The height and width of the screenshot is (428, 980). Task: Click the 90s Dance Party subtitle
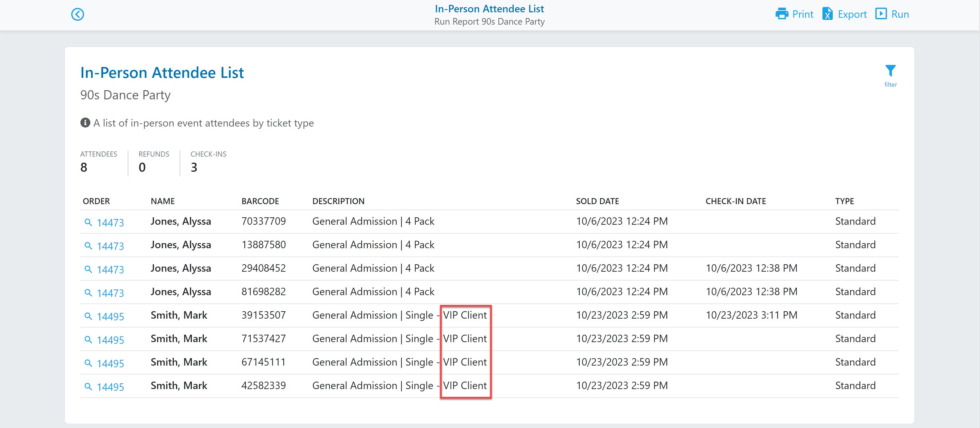[x=125, y=95]
